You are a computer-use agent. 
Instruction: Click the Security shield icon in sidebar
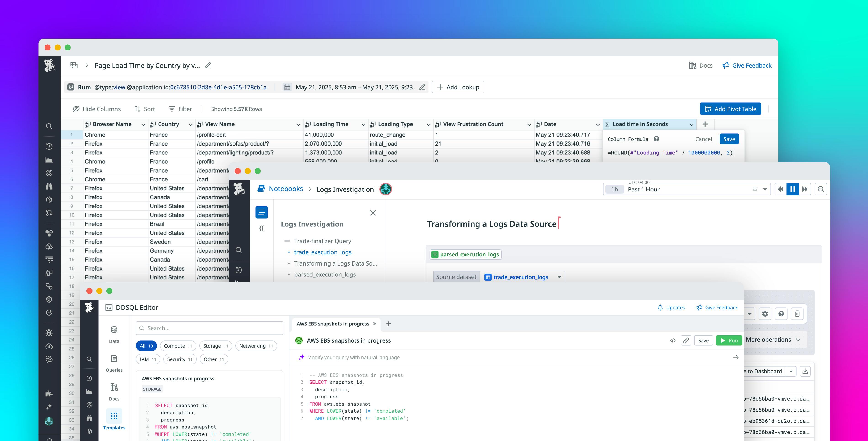49,299
